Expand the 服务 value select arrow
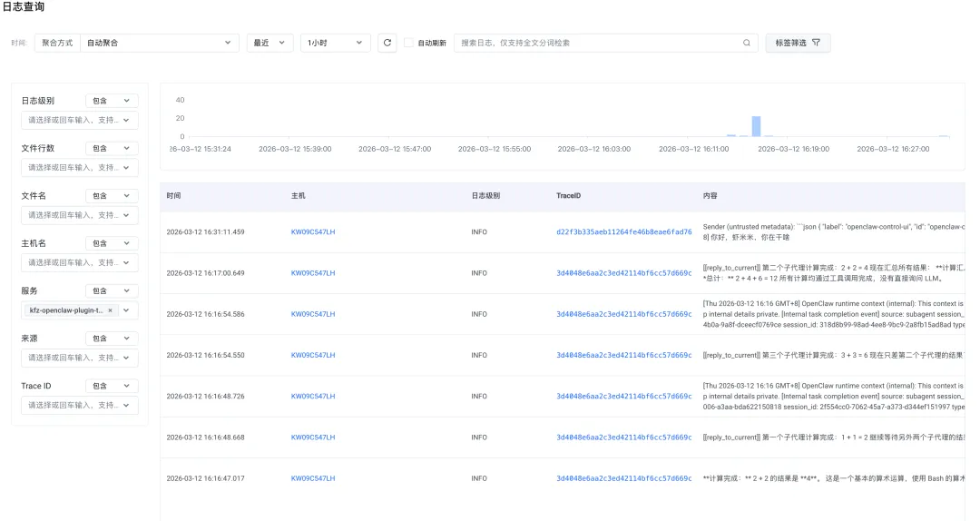This screenshot has width=980, height=521. pos(126,310)
